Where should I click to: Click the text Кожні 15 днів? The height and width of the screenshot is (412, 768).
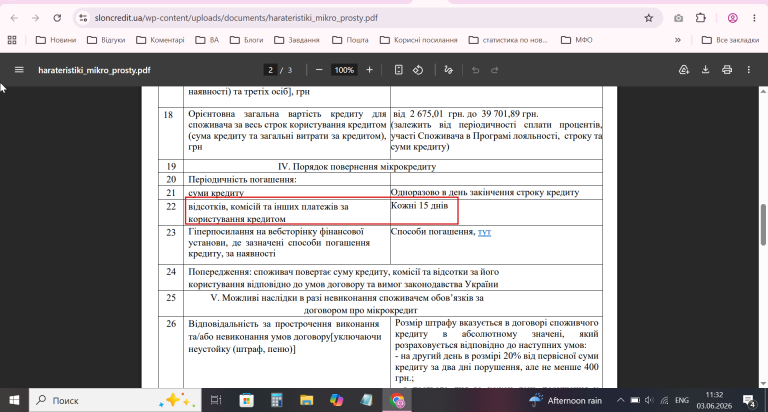pos(419,206)
